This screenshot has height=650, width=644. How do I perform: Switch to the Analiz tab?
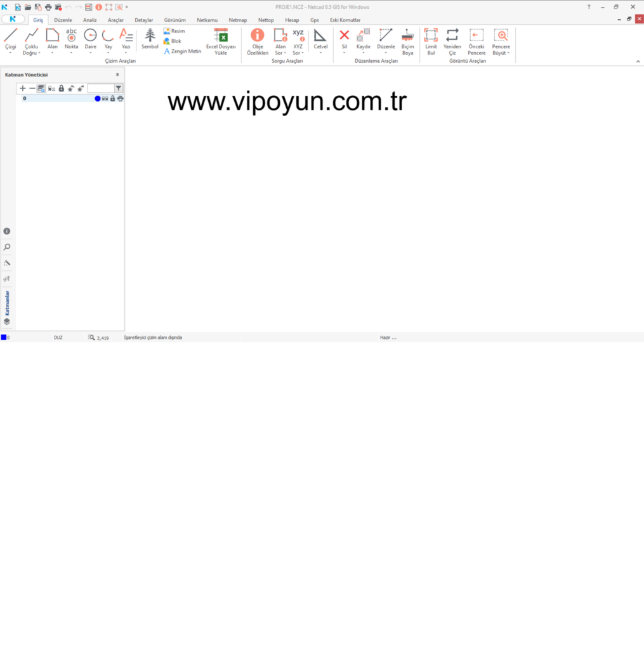click(x=89, y=20)
